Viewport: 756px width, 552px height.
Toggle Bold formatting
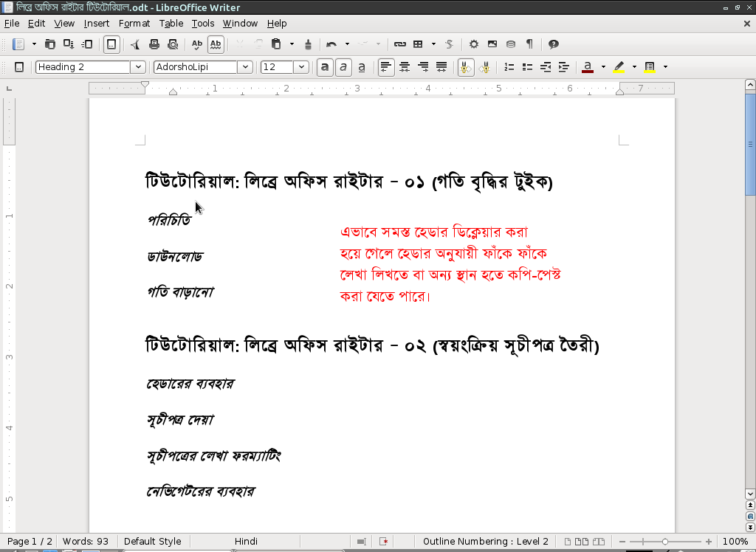point(325,67)
